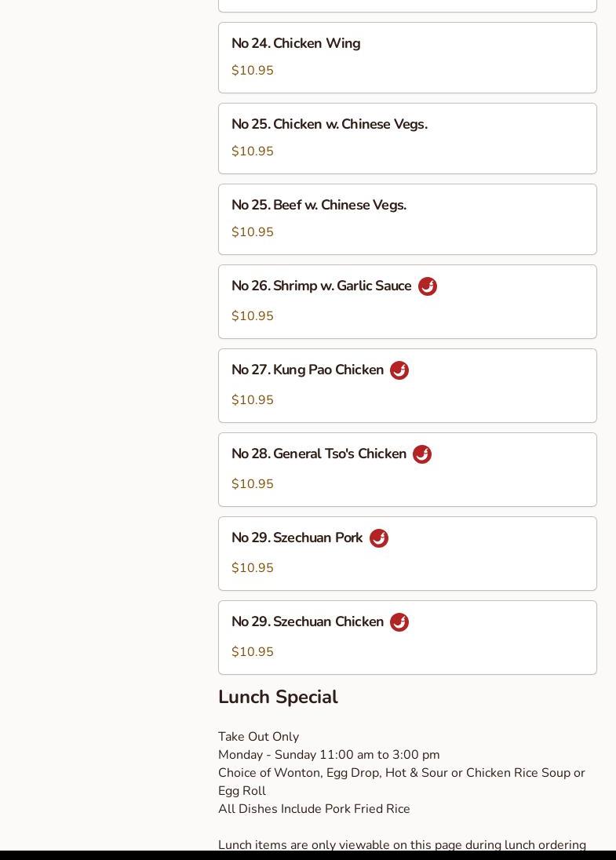Click the Beef w. Chinese Vegs. price
This screenshot has width=616, height=860.
point(253,232)
